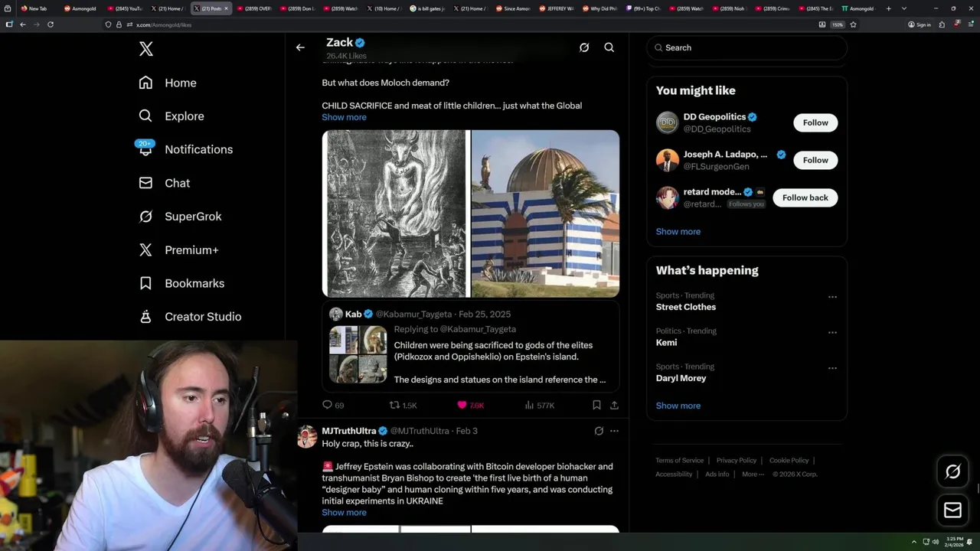Expand MJTruthUltra post with Show more
Image resolution: width=980 pixels, height=551 pixels.
click(x=344, y=513)
